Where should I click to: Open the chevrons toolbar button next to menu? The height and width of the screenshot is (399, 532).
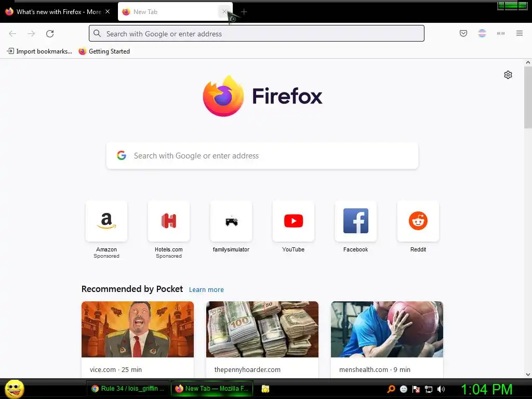coord(500,33)
